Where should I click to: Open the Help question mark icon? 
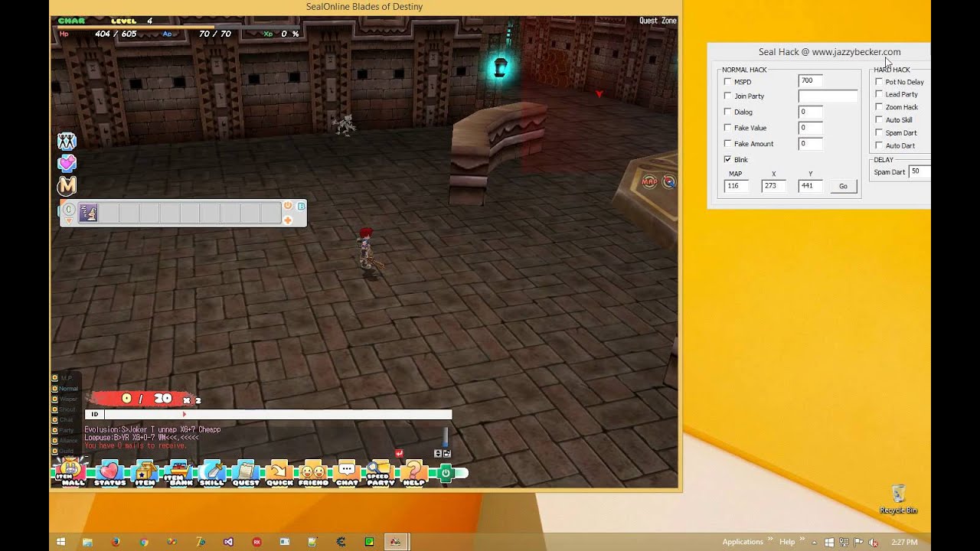[x=413, y=472]
